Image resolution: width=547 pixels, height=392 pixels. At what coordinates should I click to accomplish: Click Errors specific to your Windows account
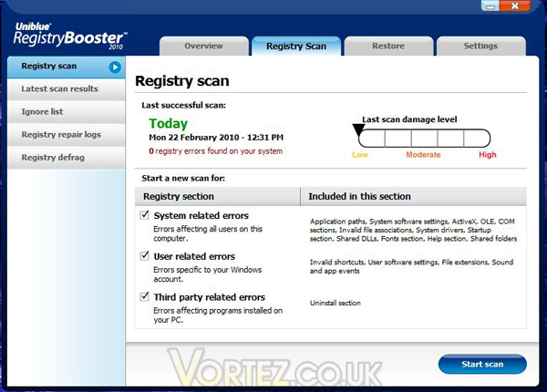click(x=208, y=274)
